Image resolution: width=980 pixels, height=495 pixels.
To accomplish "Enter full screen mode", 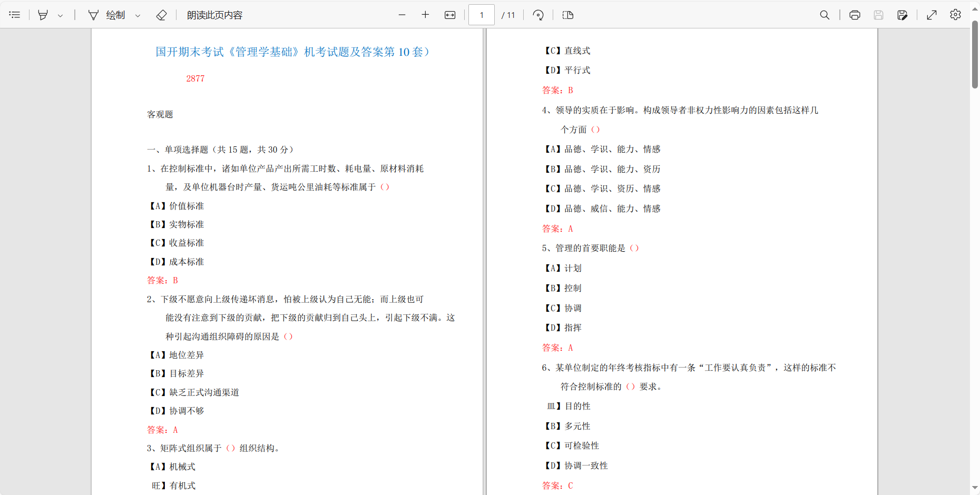I will coord(932,15).
